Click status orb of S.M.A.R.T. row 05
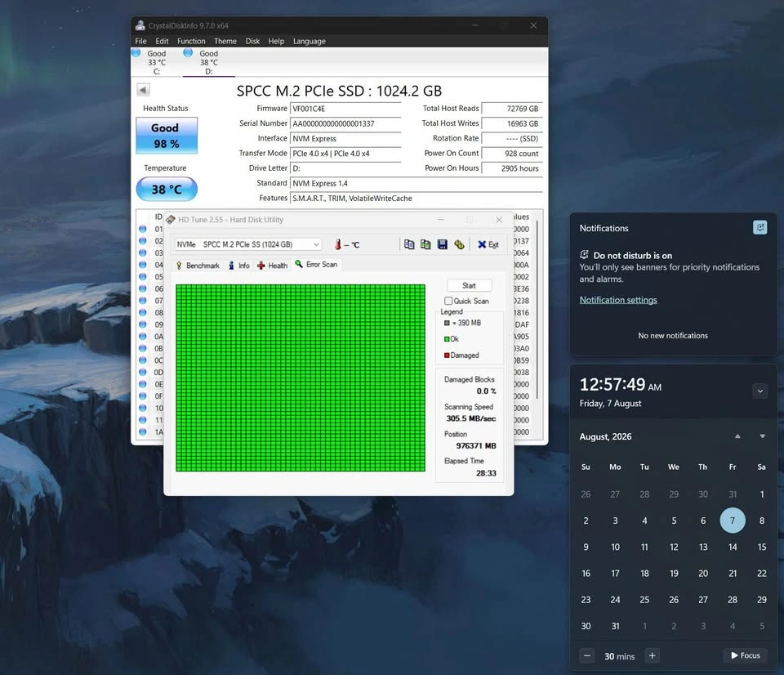The height and width of the screenshot is (675, 784). coord(142,277)
